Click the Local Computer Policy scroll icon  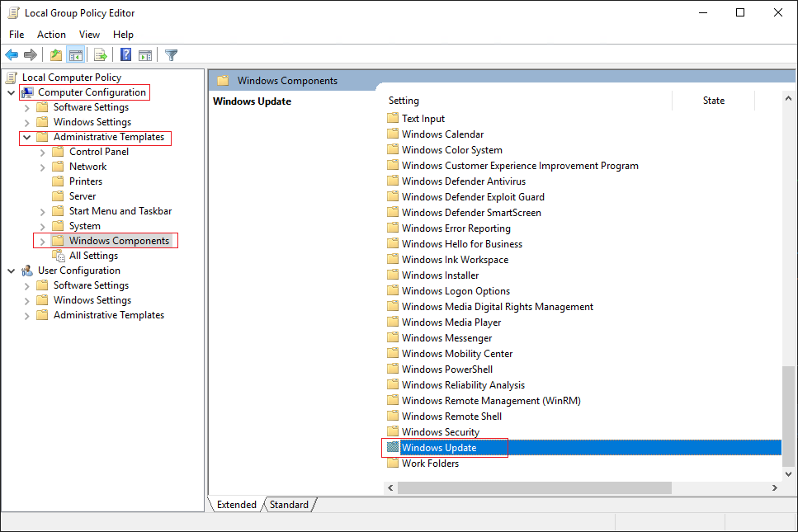[x=12, y=78]
